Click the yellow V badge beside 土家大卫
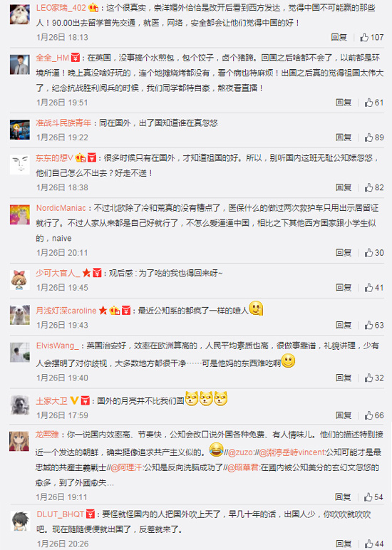This screenshot has height=550, width=392. 74,400
